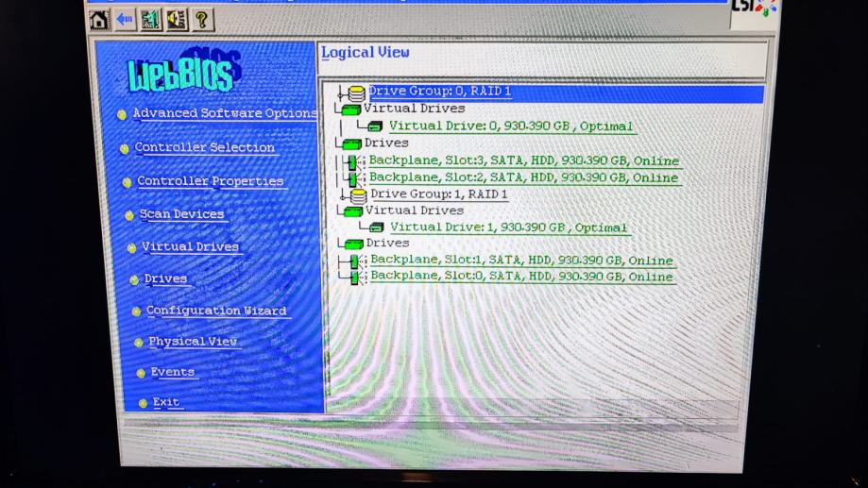Open the question mark help icon
The height and width of the screenshot is (488, 868).
[x=203, y=20]
